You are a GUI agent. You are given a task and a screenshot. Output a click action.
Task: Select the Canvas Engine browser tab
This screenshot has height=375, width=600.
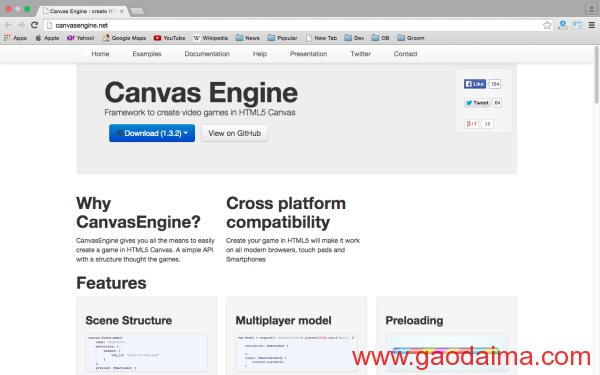tap(82, 11)
